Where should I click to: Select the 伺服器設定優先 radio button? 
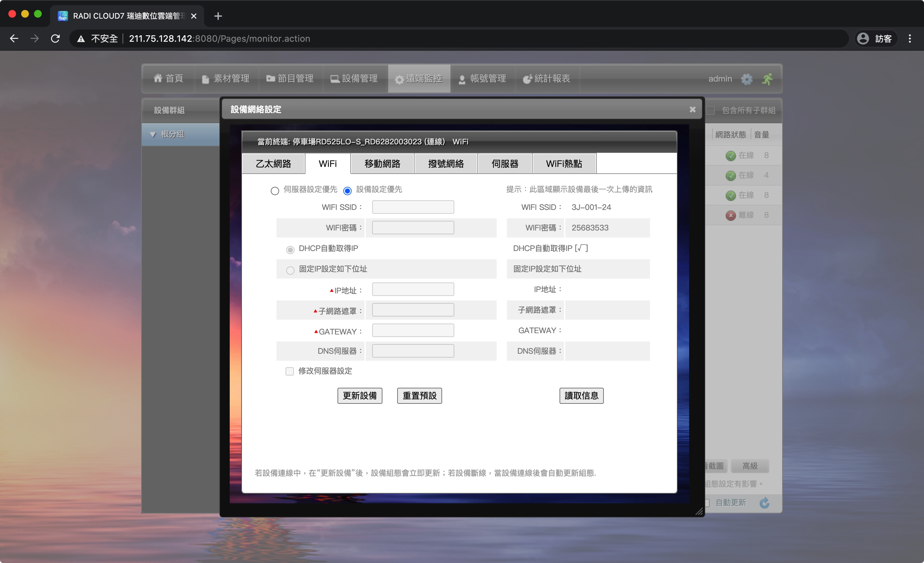[275, 191]
